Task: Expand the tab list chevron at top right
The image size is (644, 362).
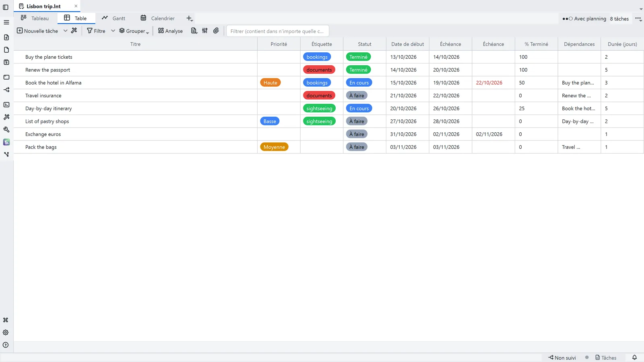Action: pyautogui.click(x=641, y=9)
